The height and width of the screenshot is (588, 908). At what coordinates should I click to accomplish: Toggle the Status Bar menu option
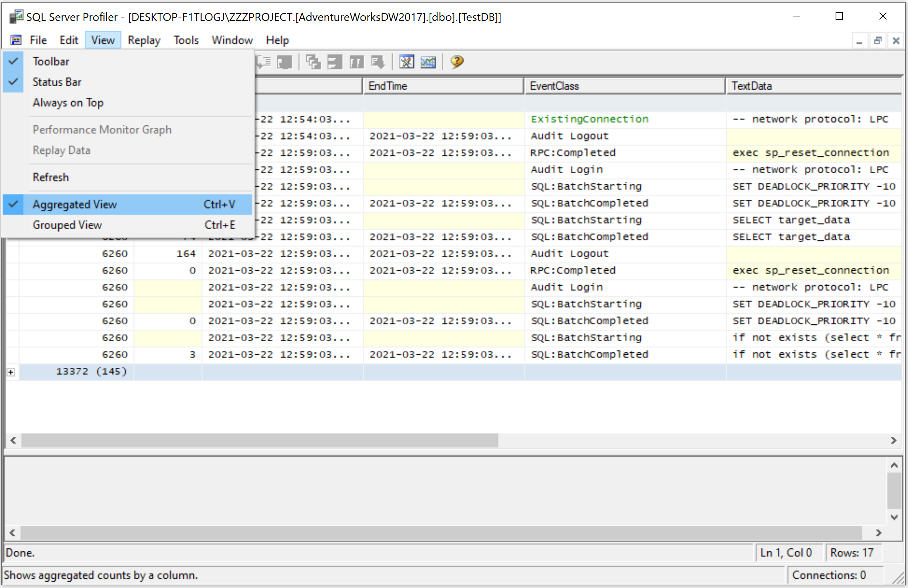point(57,82)
